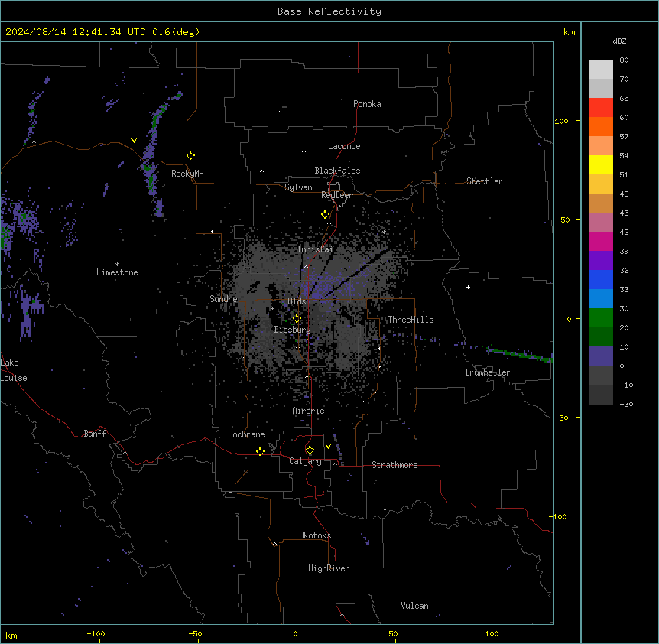
Task: Click the green radar echo streak near Drumheller
Action: (x=520, y=354)
